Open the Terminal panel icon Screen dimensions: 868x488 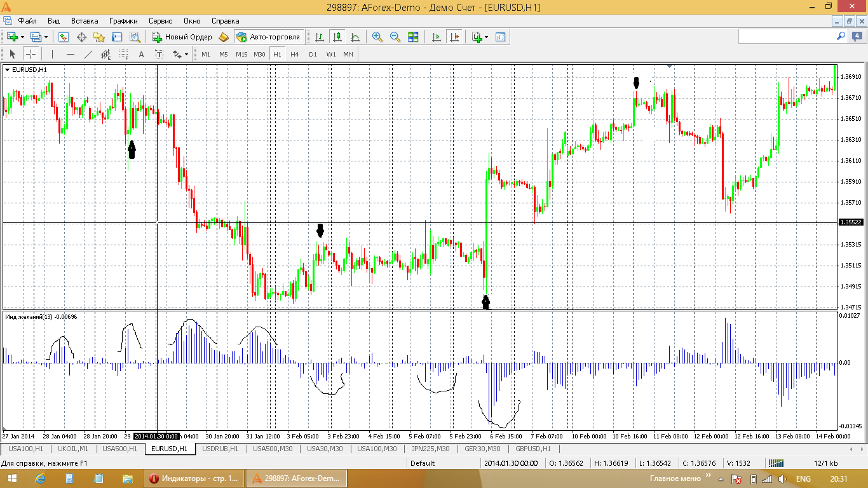pos(117,37)
